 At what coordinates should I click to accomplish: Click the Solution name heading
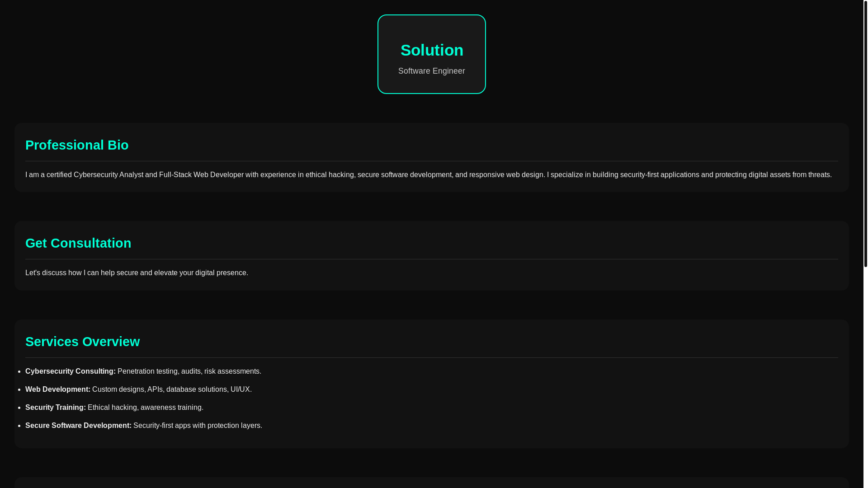pos(432,50)
